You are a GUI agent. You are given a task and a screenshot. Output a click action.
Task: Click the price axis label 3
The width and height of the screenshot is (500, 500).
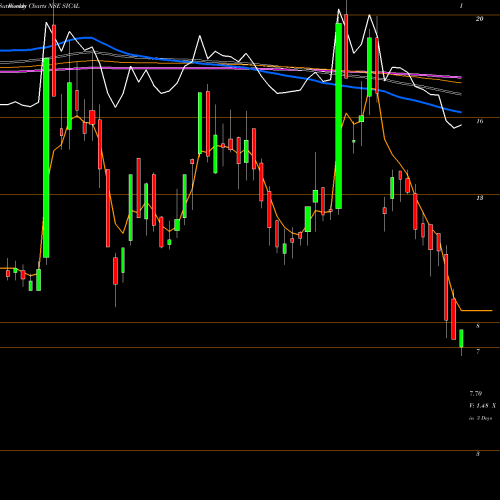(478, 454)
